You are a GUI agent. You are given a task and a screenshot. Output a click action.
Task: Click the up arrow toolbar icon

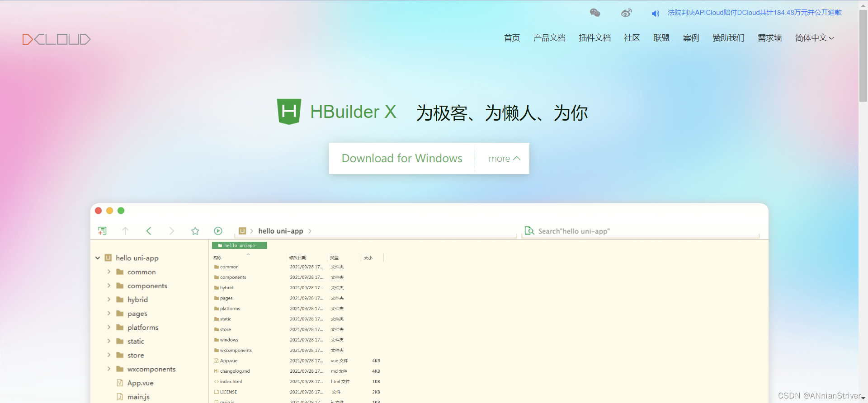[125, 231]
